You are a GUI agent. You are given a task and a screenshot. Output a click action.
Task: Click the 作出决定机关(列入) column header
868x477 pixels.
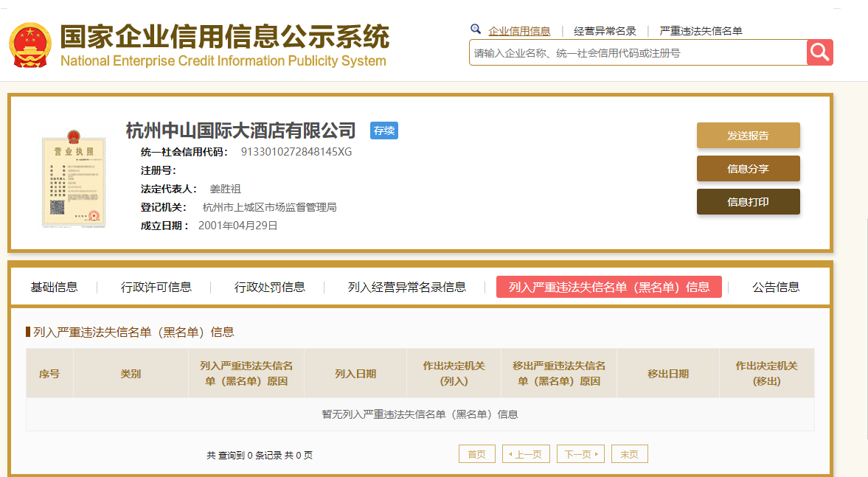(454, 374)
